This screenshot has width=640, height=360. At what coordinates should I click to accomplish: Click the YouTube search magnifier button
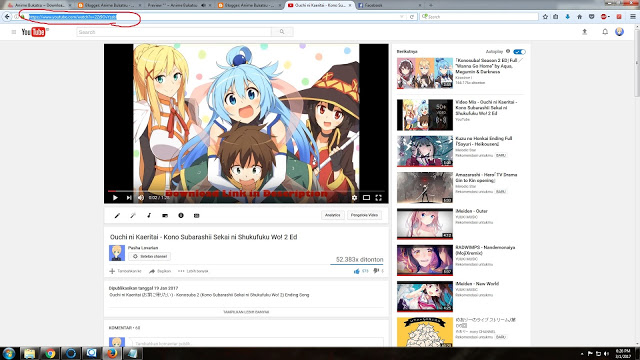coord(282,32)
